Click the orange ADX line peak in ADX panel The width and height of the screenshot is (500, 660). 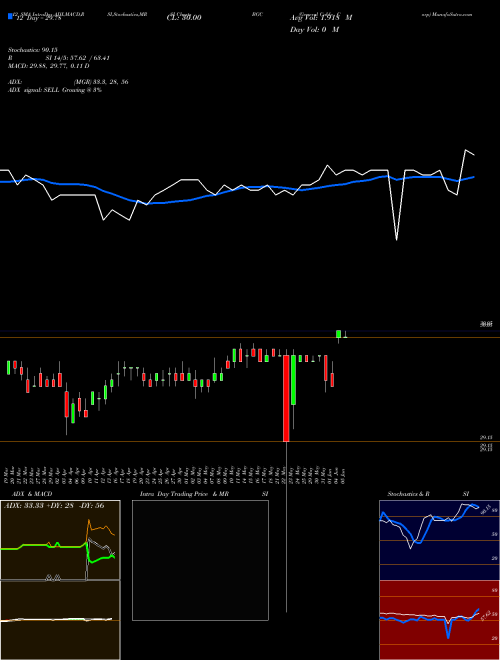click(x=89, y=520)
